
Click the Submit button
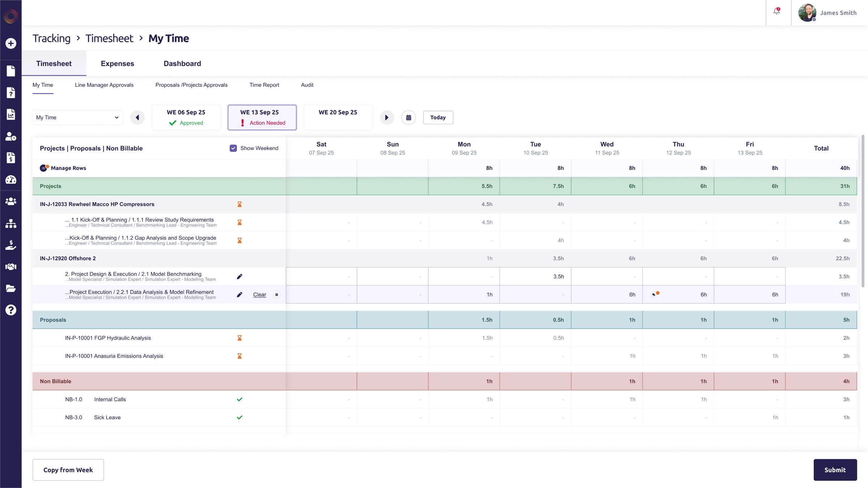pos(835,470)
